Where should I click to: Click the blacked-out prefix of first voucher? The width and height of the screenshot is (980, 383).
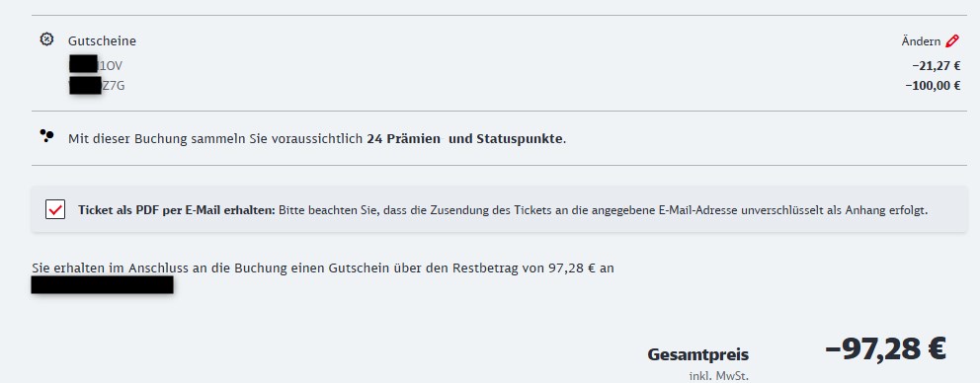pyautogui.click(x=83, y=64)
